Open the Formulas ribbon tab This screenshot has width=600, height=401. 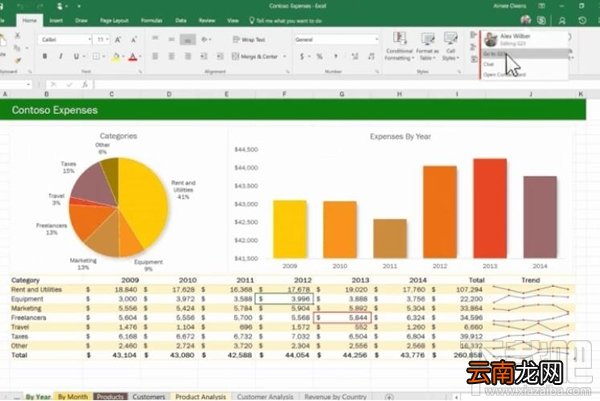152,21
